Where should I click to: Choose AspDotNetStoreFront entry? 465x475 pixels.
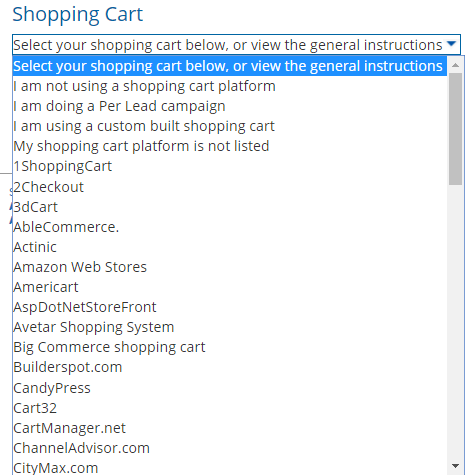pos(230,307)
